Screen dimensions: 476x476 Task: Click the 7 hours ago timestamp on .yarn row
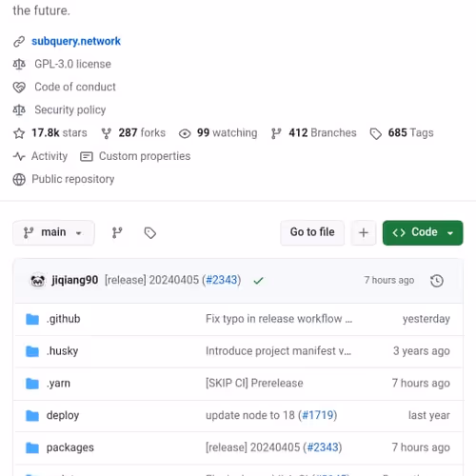pos(421,383)
